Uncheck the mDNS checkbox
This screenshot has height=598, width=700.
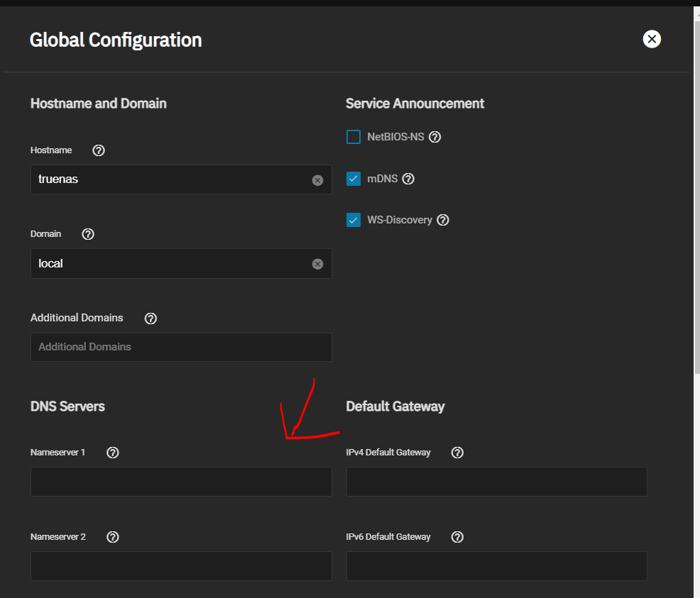pyautogui.click(x=354, y=179)
